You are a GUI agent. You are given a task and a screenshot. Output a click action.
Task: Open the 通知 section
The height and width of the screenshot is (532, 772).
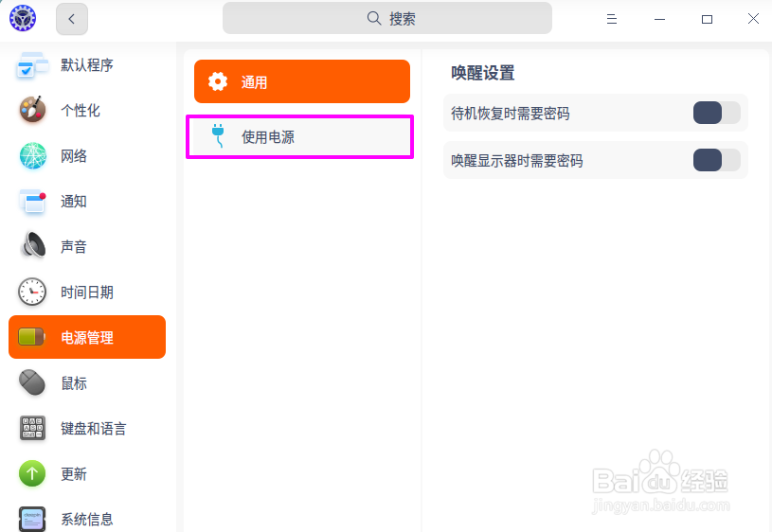click(87, 202)
